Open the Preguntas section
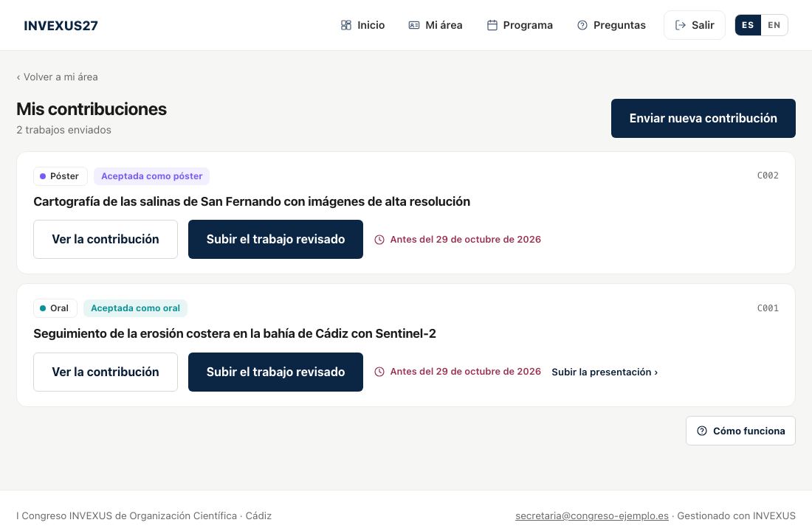 tap(611, 25)
